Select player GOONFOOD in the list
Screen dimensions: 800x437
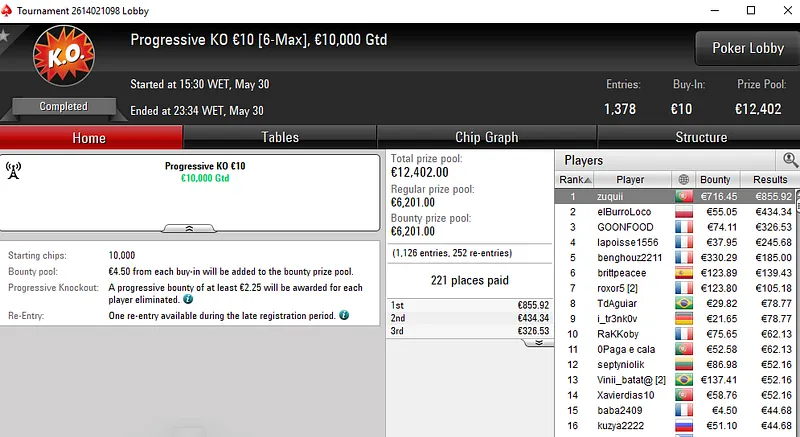coord(624,227)
